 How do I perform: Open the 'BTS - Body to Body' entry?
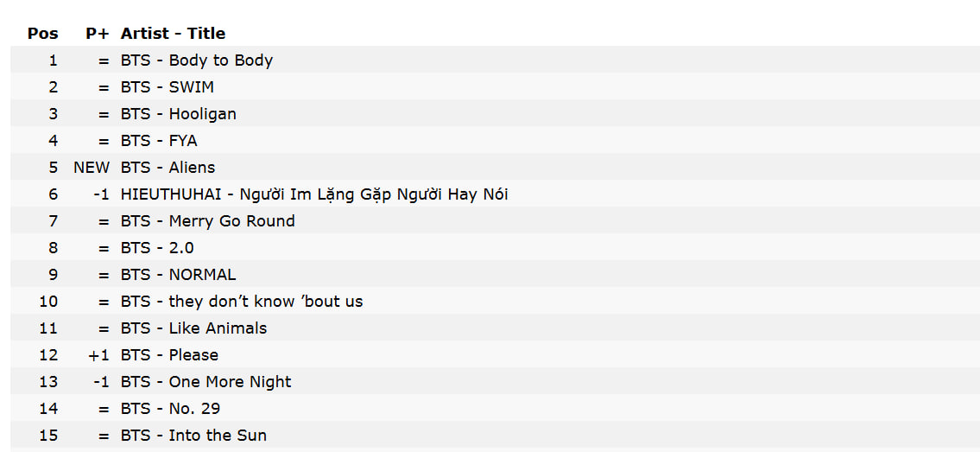pos(197,60)
